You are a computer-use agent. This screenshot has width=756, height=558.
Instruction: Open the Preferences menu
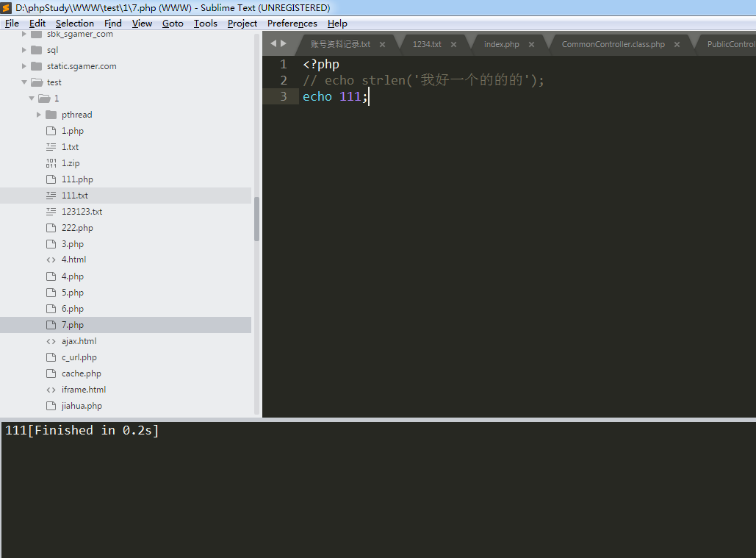pos(292,24)
